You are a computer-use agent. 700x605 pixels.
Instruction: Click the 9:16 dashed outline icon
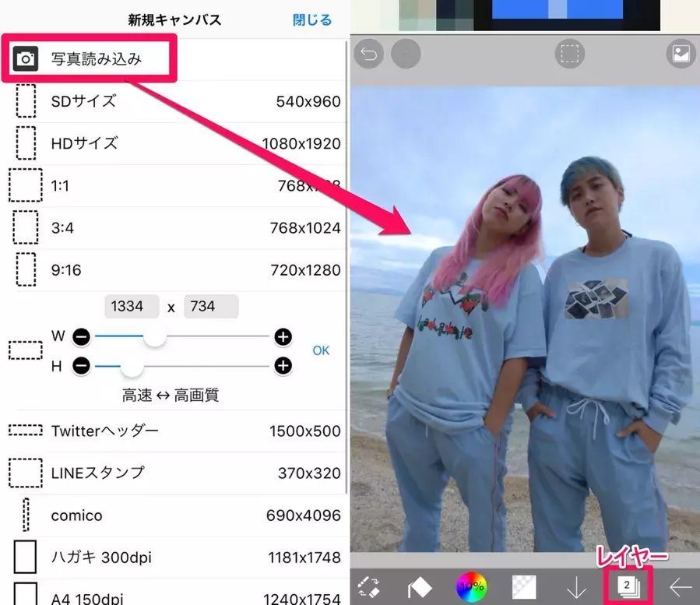[26, 269]
